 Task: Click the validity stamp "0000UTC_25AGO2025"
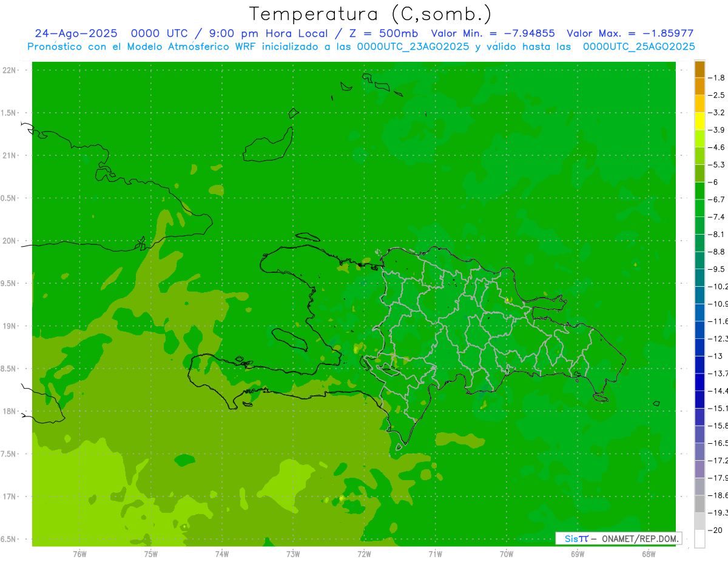point(639,47)
